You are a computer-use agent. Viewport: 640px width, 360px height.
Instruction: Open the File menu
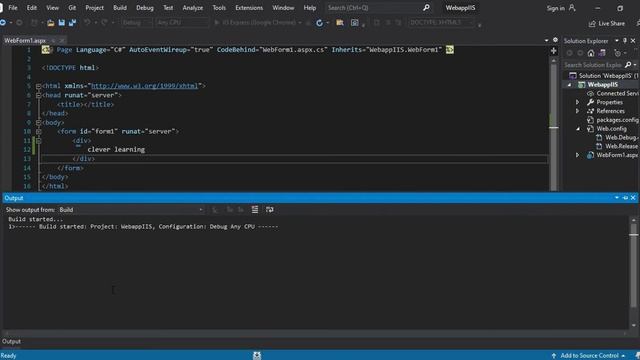[x=13, y=8]
